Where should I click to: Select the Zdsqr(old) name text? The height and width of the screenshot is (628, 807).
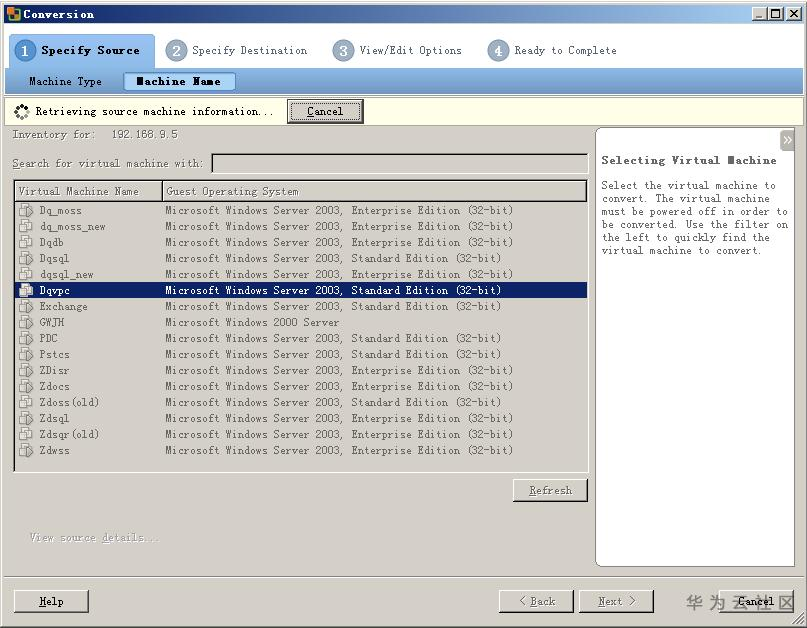pos(69,434)
